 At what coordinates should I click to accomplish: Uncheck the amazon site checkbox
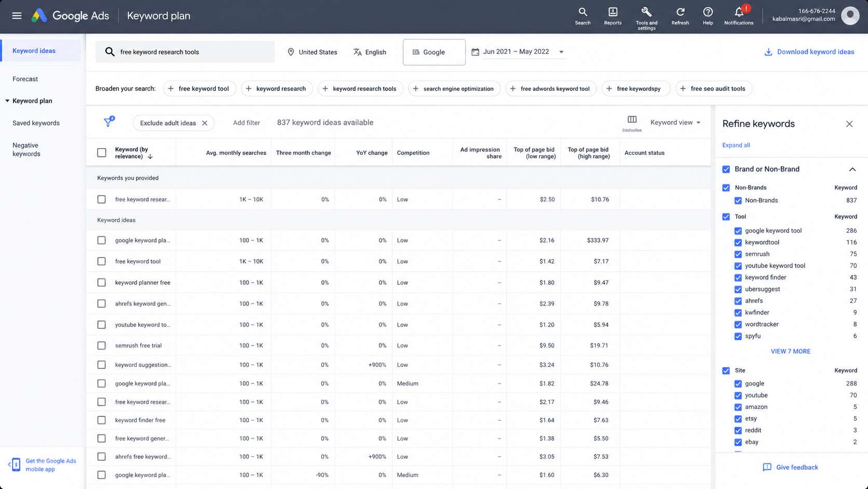coord(738,407)
